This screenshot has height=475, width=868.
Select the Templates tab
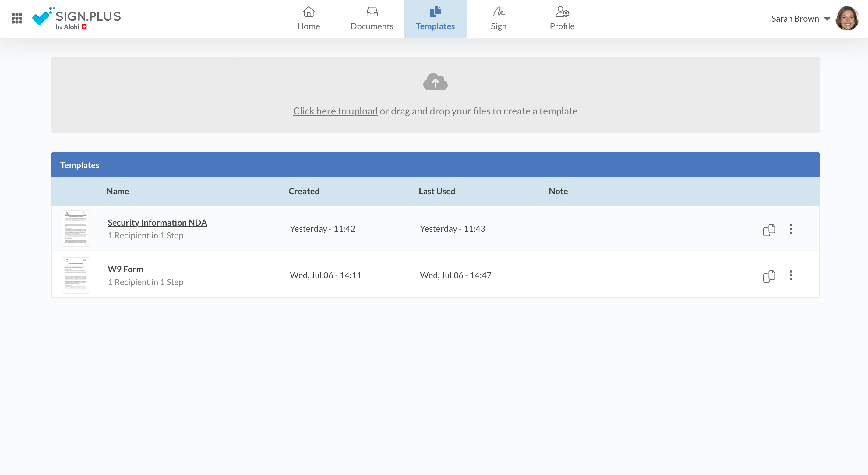pyautogui.click(x=435, y=19)
